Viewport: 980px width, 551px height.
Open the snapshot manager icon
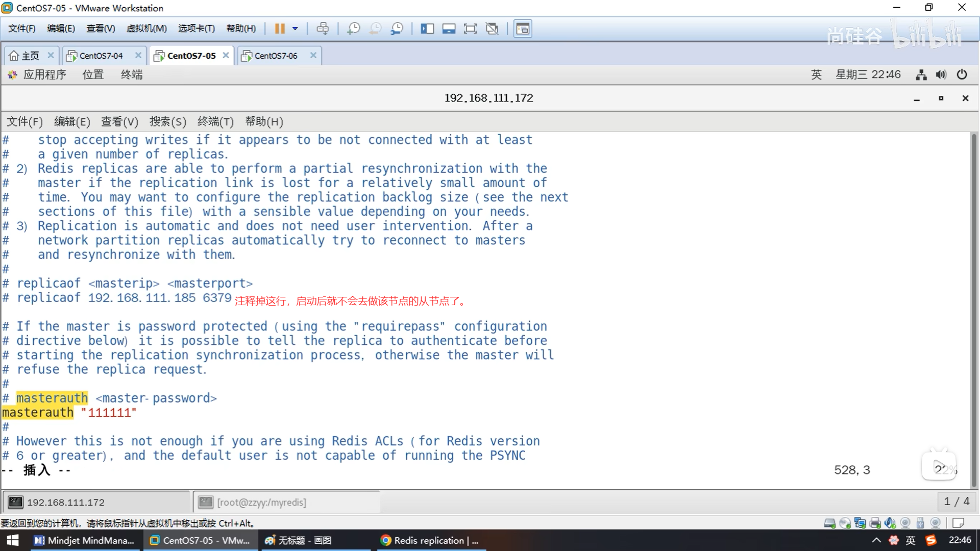pyautogui.click(x=397, y=29)
